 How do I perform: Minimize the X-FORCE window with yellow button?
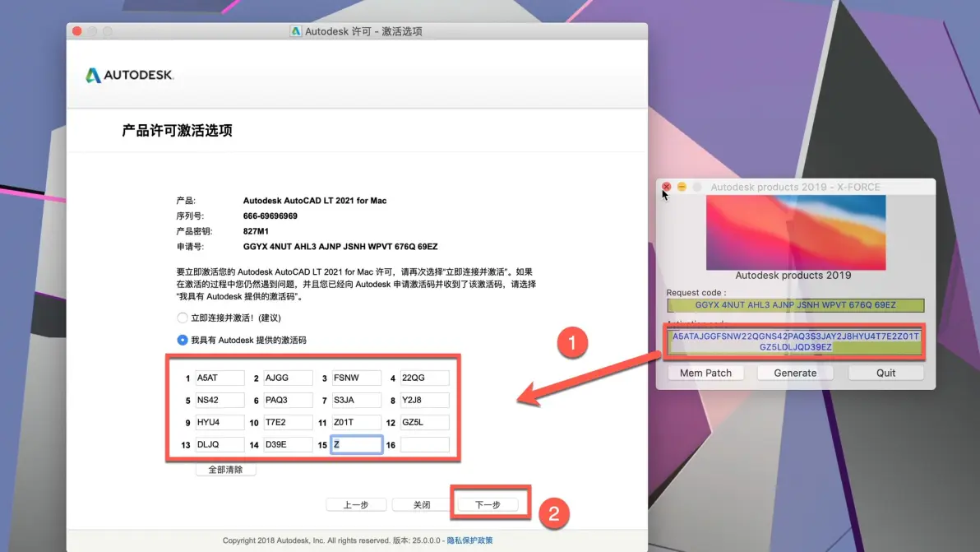(x=682, y=187)
